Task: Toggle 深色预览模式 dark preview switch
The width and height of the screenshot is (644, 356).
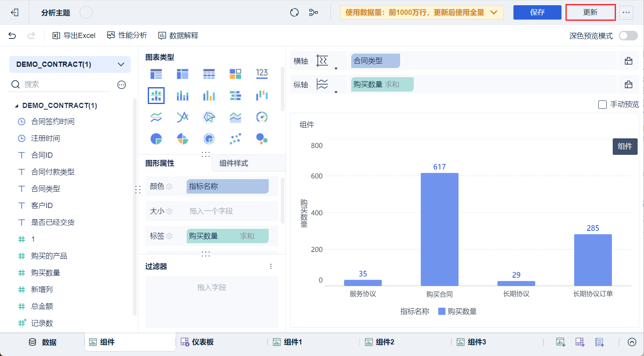Action: [x=628, y=36]
